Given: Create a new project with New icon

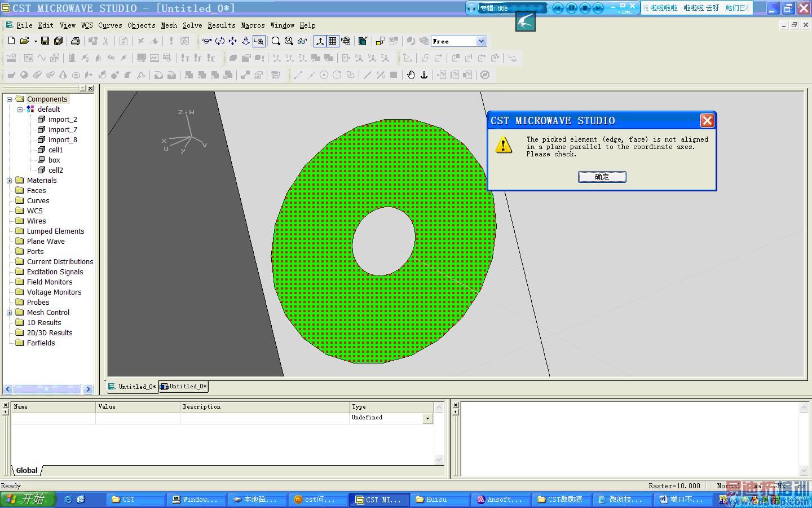Looking at the screenshot, I should point(11,41).
